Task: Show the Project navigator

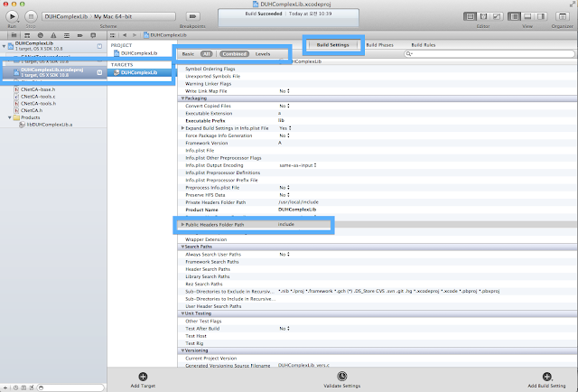Action: click(x=14, y=35)
